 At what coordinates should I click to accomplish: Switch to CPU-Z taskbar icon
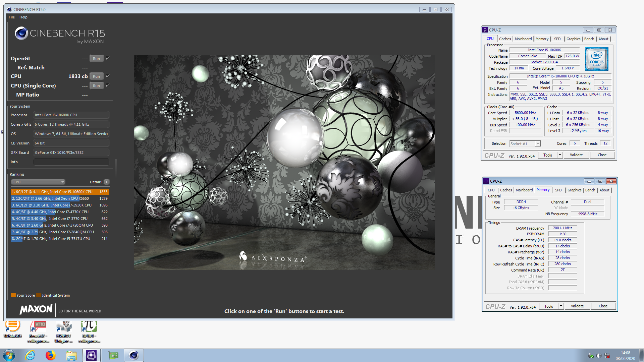pos(91,355)
